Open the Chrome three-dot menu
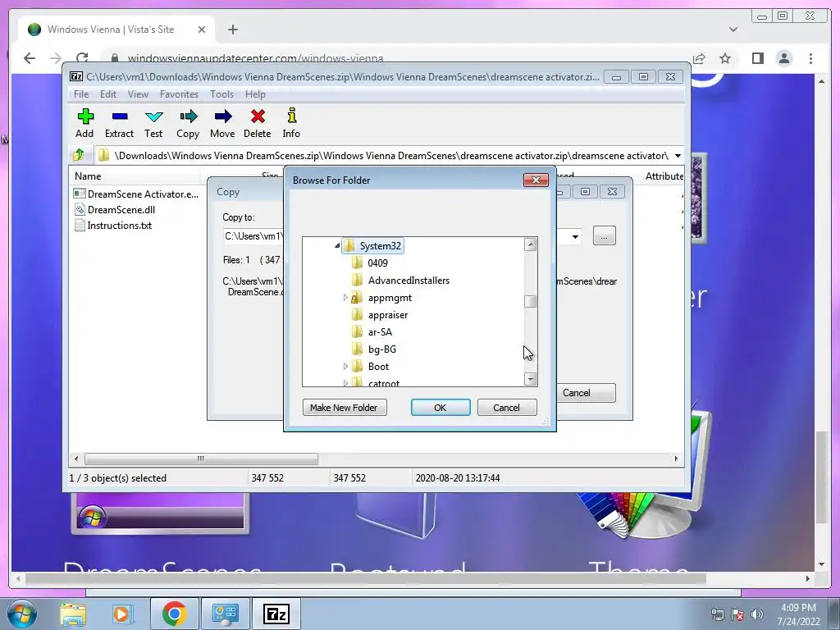The width and height of the screenshot is (840, 630). 810,58
